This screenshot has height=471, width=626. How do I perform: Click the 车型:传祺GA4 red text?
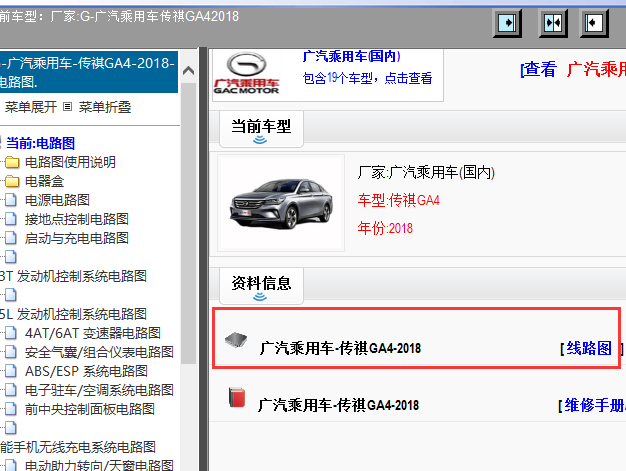398,200
